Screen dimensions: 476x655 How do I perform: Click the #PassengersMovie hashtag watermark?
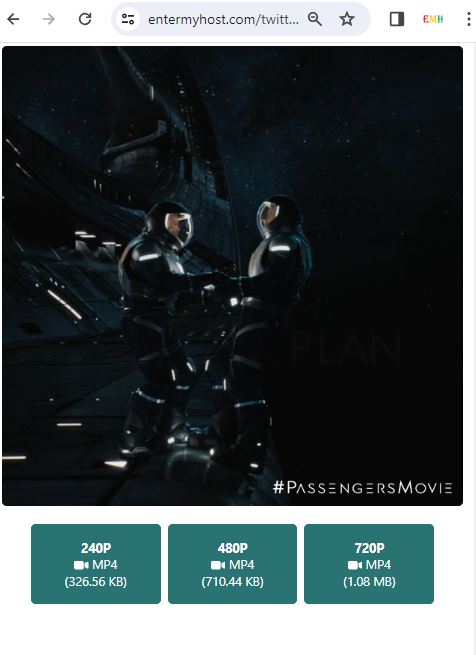[362, 487]
